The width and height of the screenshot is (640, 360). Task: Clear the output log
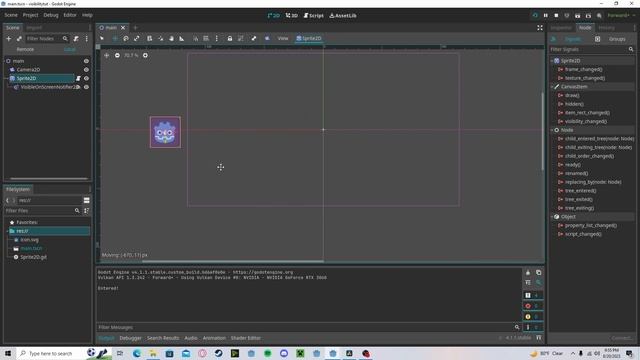tap(528, 273)
